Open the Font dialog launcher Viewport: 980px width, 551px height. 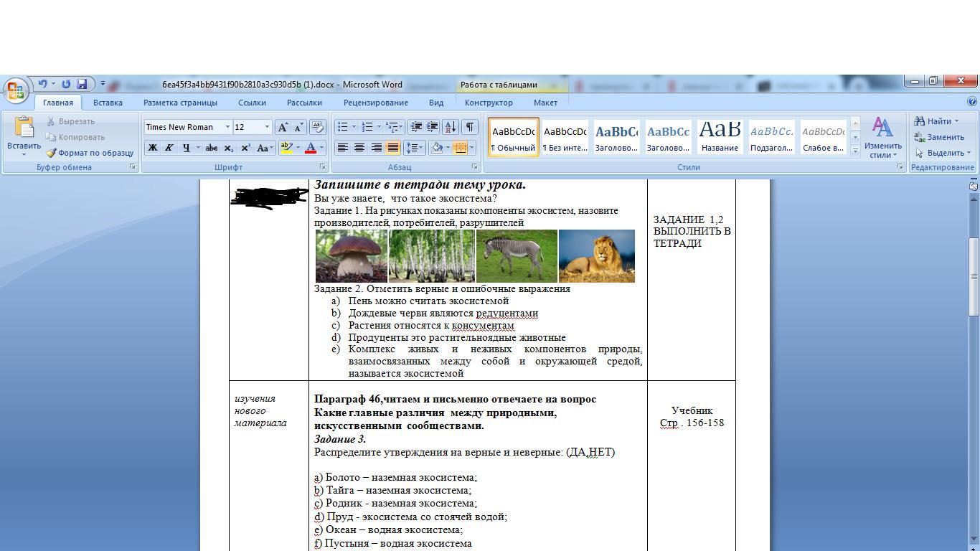pos(322,167)
